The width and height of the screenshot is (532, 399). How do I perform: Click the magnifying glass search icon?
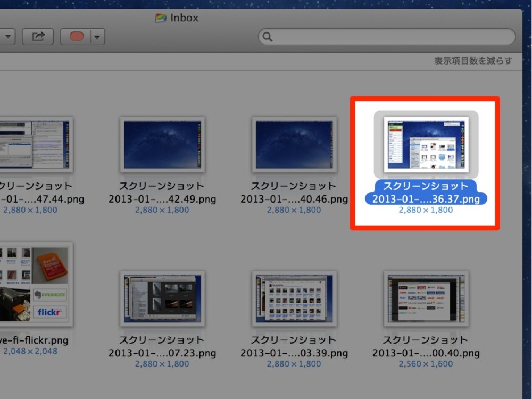(x=268, y=37)
